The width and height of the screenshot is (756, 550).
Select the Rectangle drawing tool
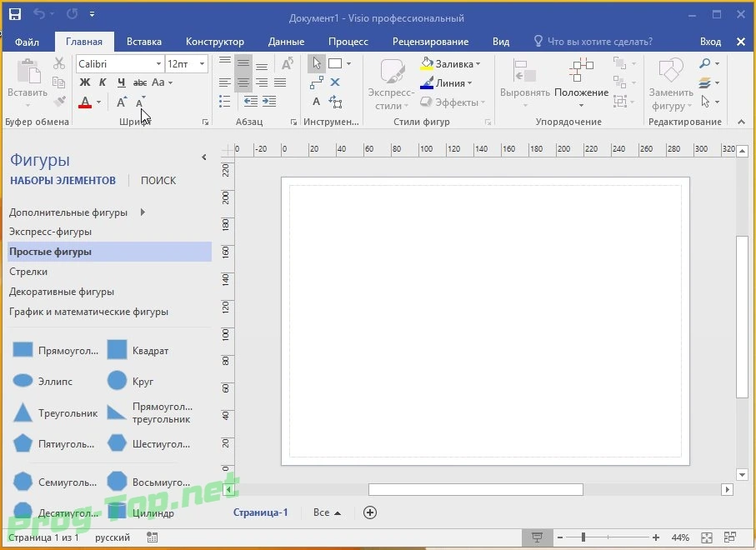click(x=334, y=63)
